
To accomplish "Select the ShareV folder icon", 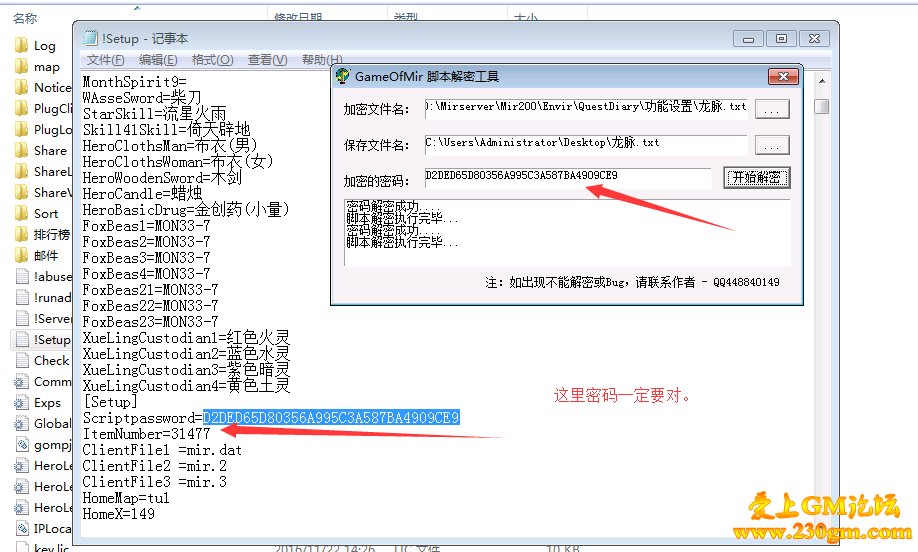I will (x=22, y=193).
